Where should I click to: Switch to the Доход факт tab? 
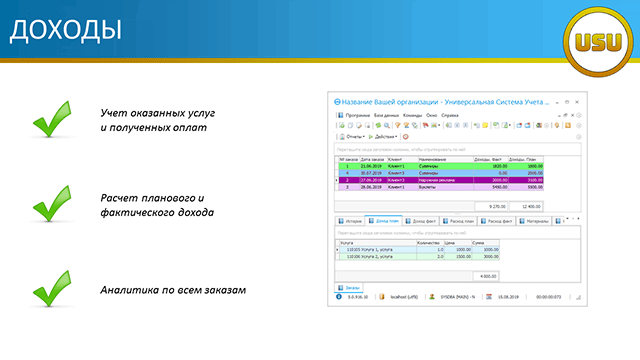(x=420, y=221)
